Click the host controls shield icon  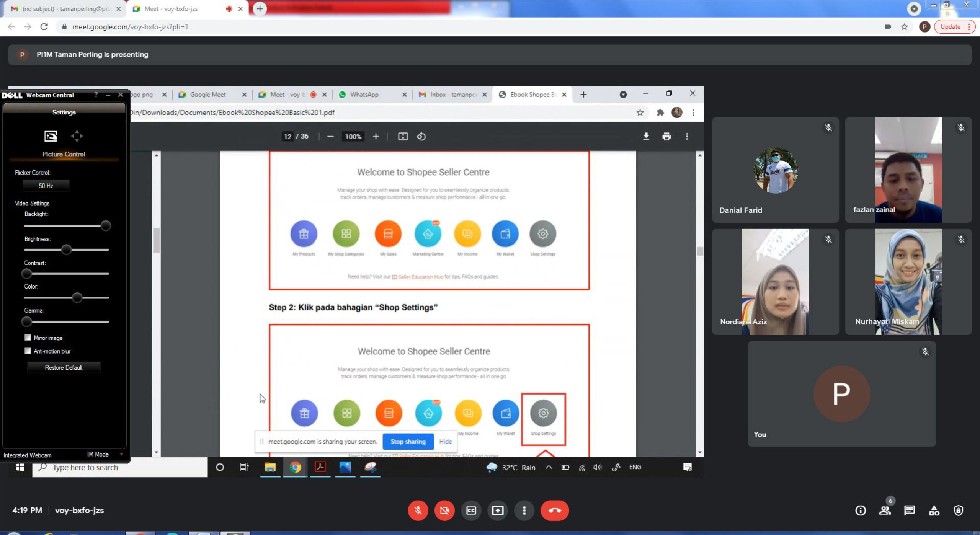958,510
